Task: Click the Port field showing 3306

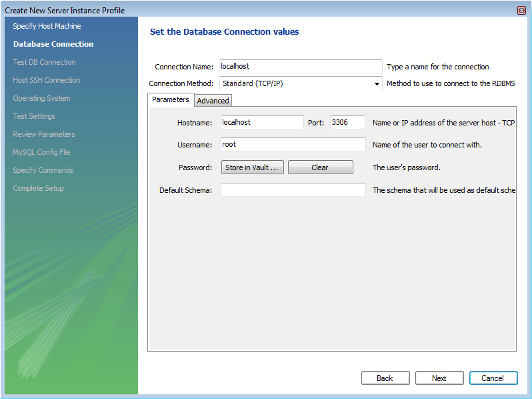Action: pyautogui.click(x=347, y=122)
